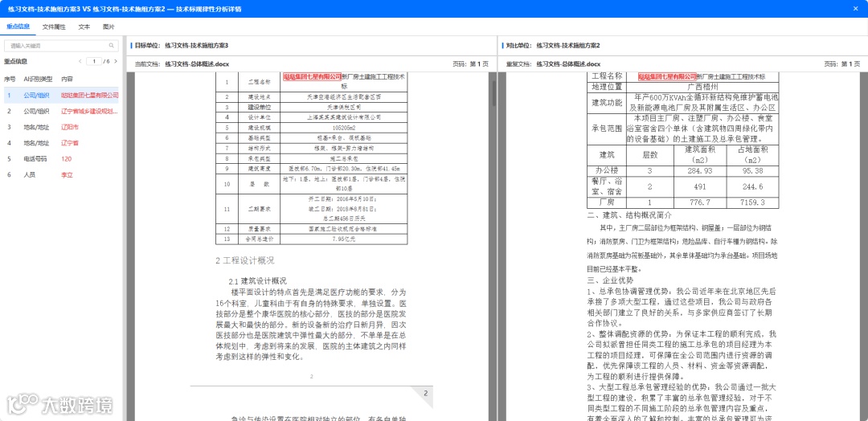The width and height of the screenshot is (868, 421).
Task: Click the 序号 column header
Action: tap(10, 79)
